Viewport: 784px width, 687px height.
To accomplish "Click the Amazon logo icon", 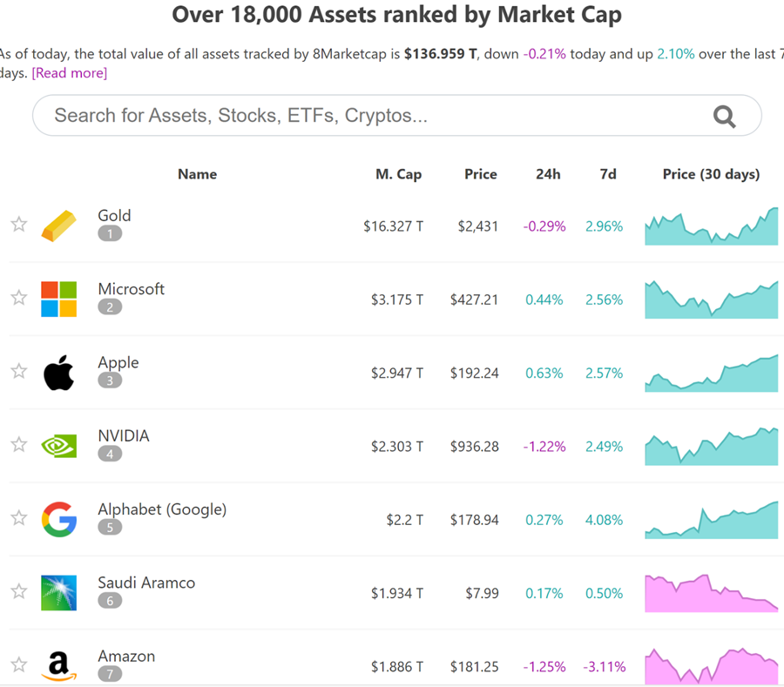I will pos(58,666).
